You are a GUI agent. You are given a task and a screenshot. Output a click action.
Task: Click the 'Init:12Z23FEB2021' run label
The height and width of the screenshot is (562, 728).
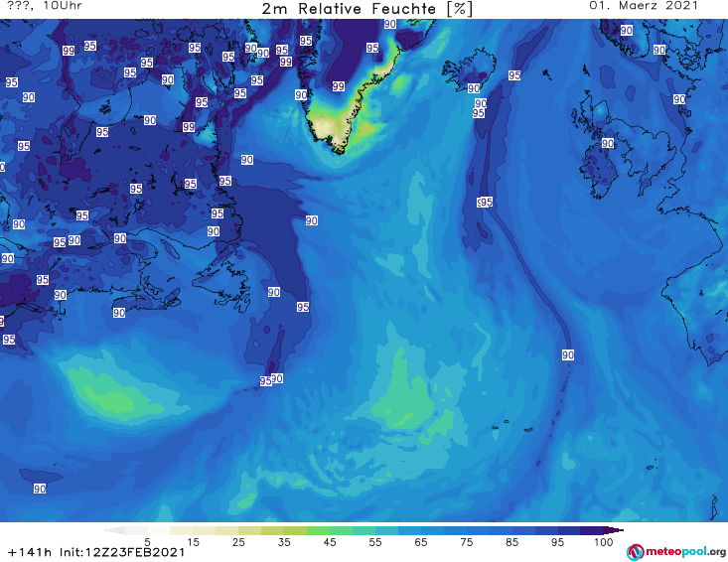pyautogui.click(x=122, y=552)
